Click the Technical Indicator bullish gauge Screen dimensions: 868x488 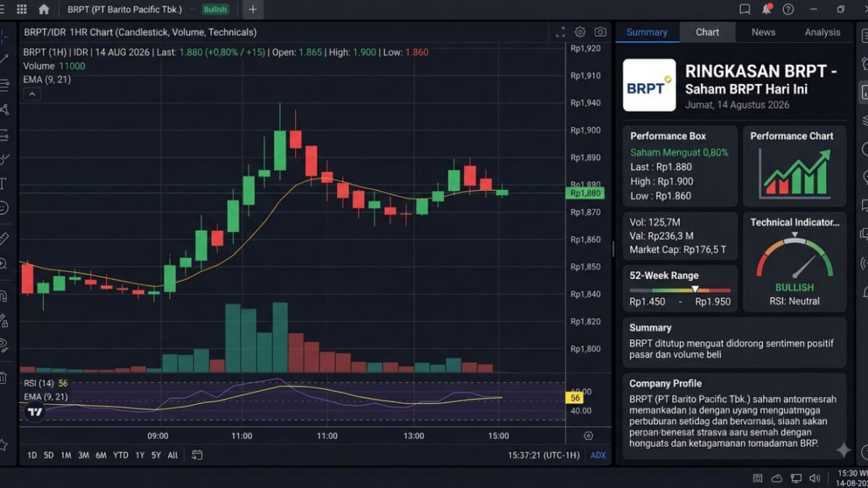tap(794, 257)
